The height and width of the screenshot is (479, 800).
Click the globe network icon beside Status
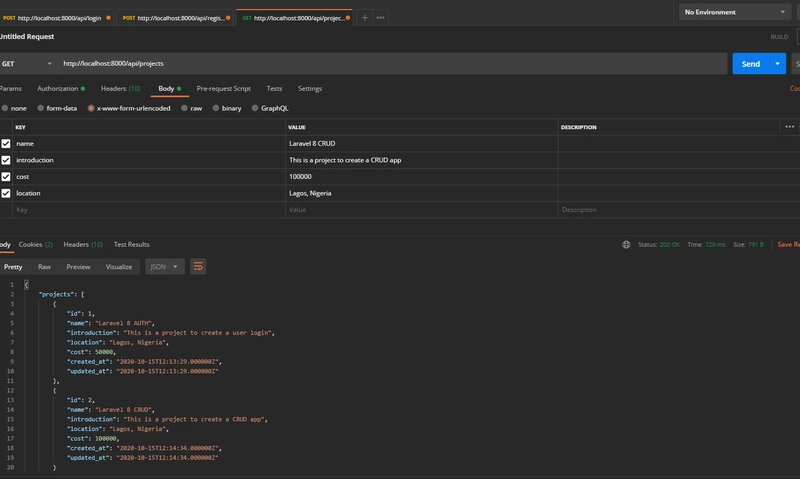click(x=626, y=244)
